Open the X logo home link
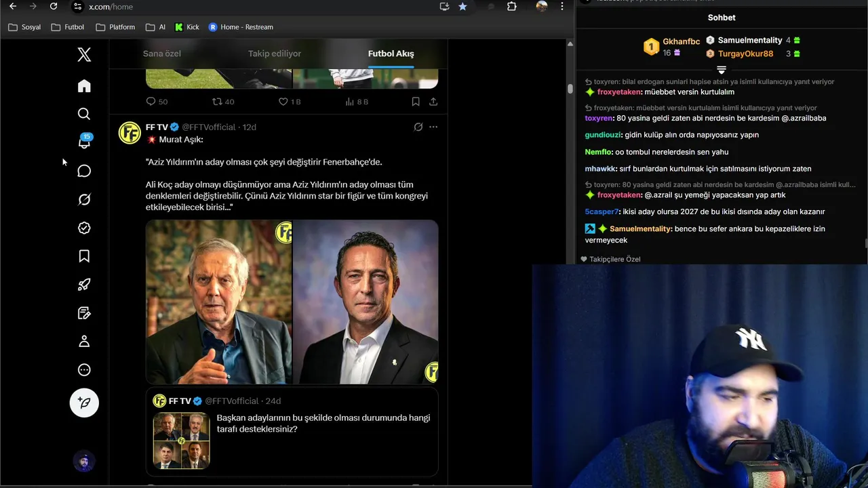 point(84,55)
